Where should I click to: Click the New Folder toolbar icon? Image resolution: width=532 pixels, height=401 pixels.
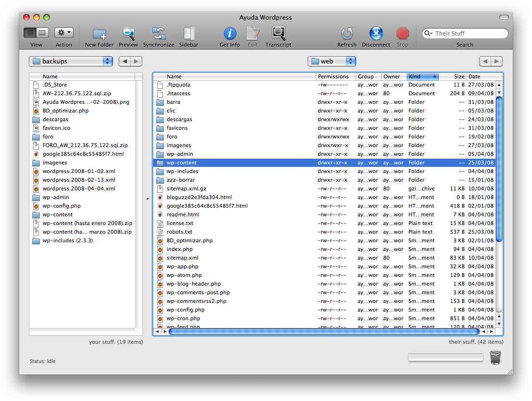coord(99,33)
